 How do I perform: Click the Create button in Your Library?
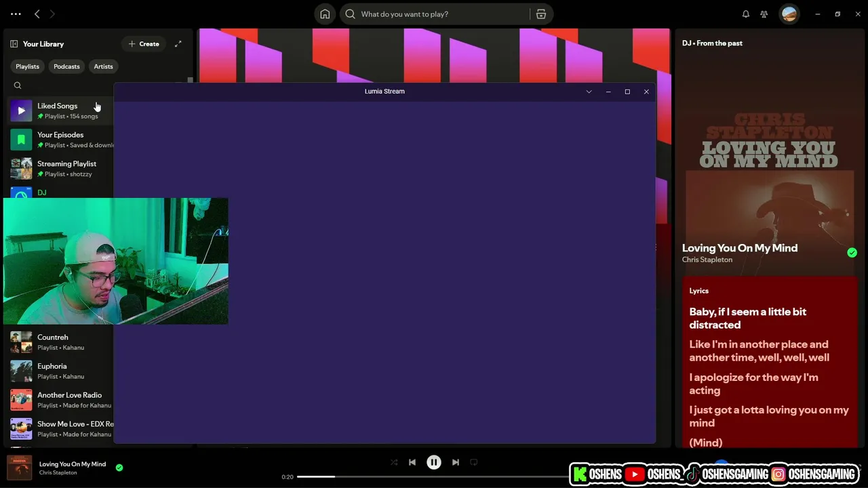coord(144,44)
